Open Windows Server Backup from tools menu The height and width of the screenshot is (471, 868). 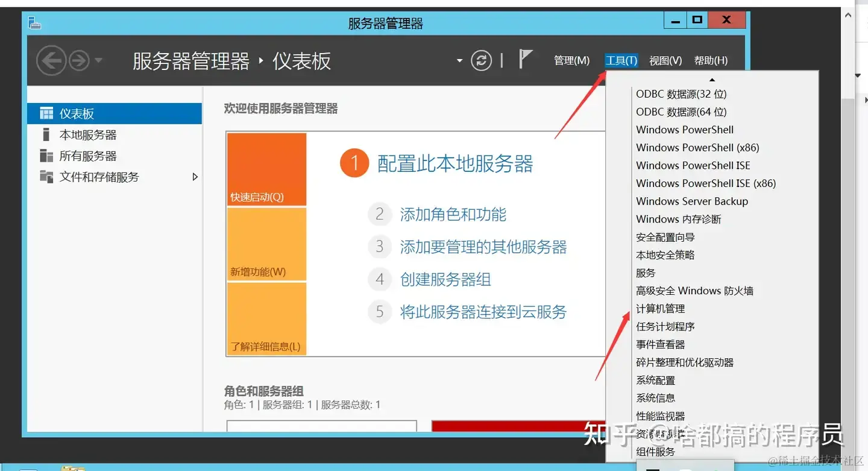(692, 201)
